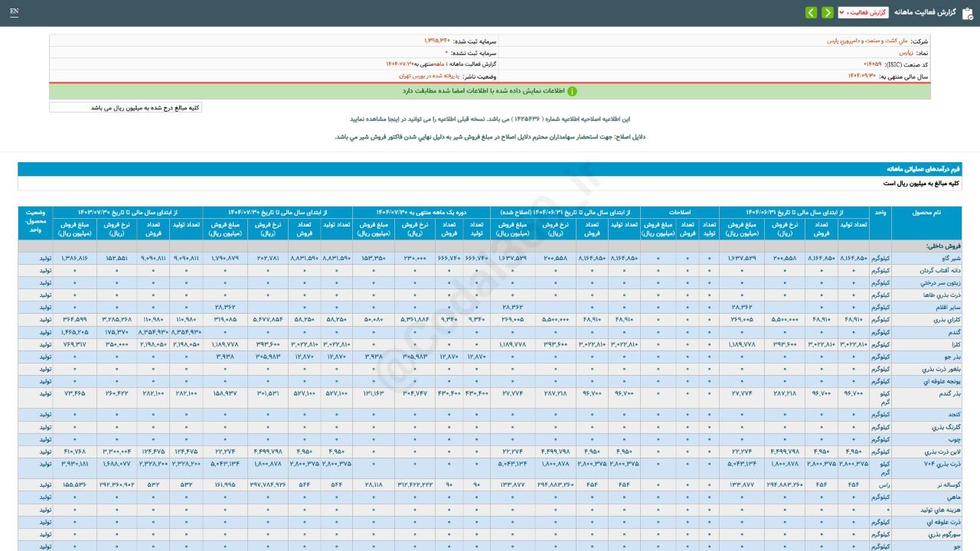This screenshot has height=551, width=980.
Task: Click the green info icon in signature banner
Action: pos(572,91)
